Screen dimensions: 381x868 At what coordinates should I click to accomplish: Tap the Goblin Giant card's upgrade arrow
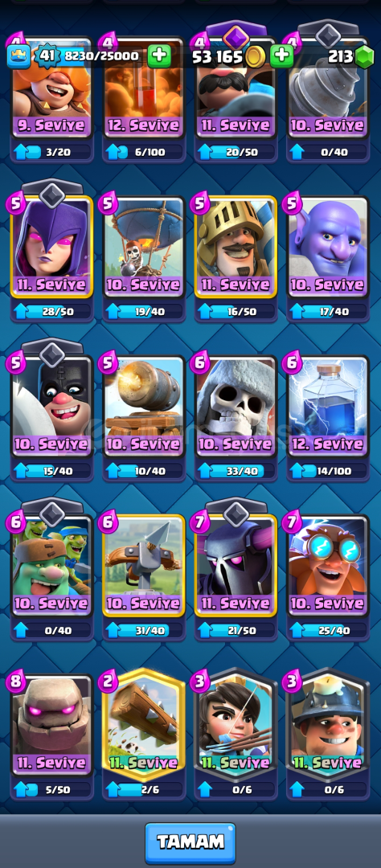(x=20, y=630)
